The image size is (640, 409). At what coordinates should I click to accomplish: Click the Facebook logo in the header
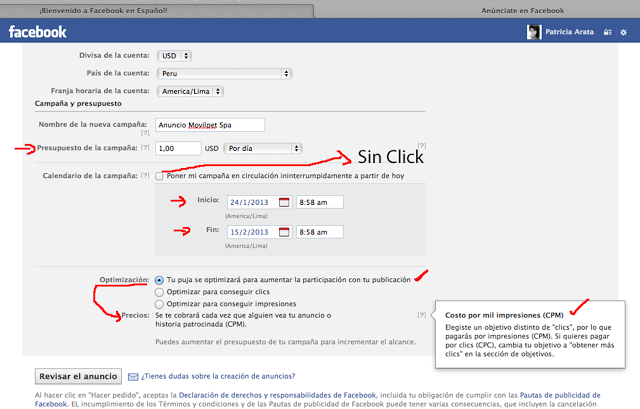click(38, 32)
